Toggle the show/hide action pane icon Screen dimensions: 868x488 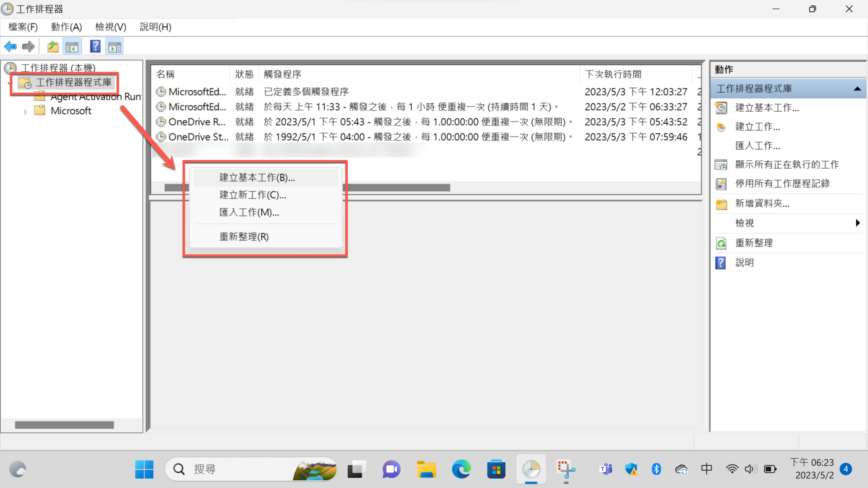[115, 47]
